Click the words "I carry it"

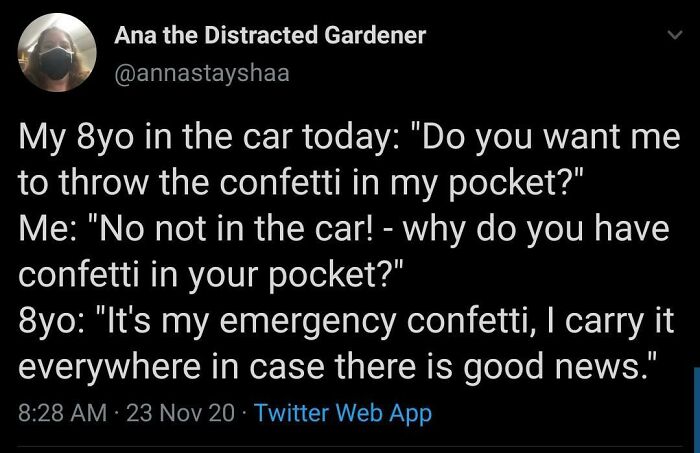click(x=614, y=323)
